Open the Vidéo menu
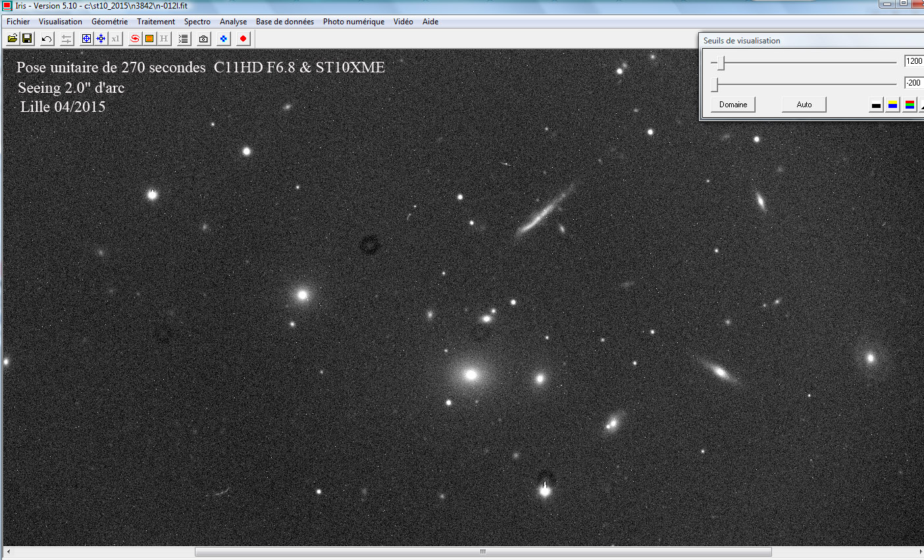This screenshot has height=560, width=924. tap(403, 22)
